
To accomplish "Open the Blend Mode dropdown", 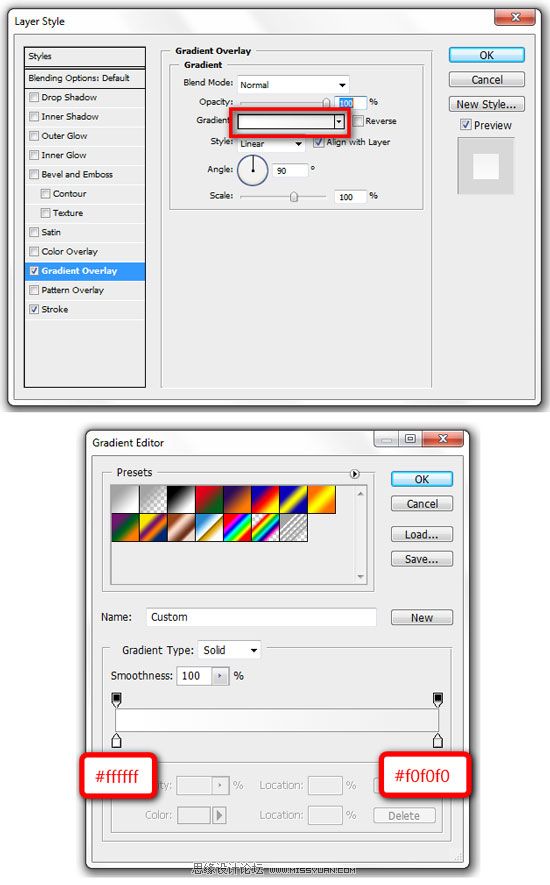I will pyautogui.click(x=293, y=85).
